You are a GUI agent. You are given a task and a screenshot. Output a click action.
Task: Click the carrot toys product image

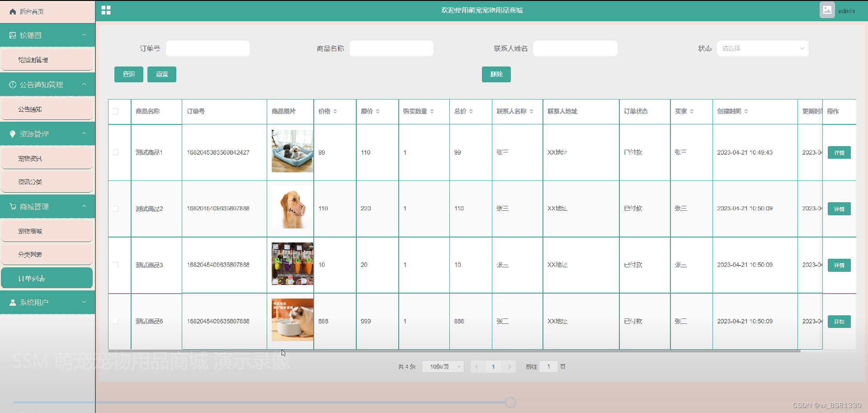pyautogui.click(x=292, y=264)
